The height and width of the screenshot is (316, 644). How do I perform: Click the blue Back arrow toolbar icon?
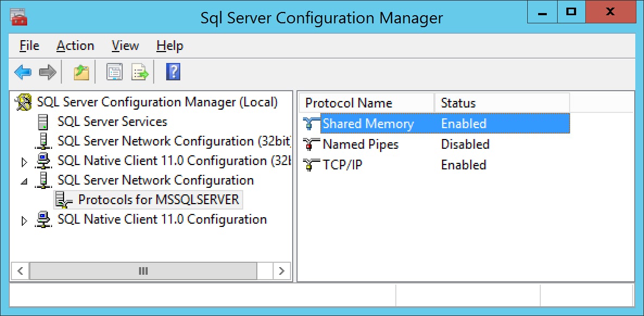(x=23, y=73)
